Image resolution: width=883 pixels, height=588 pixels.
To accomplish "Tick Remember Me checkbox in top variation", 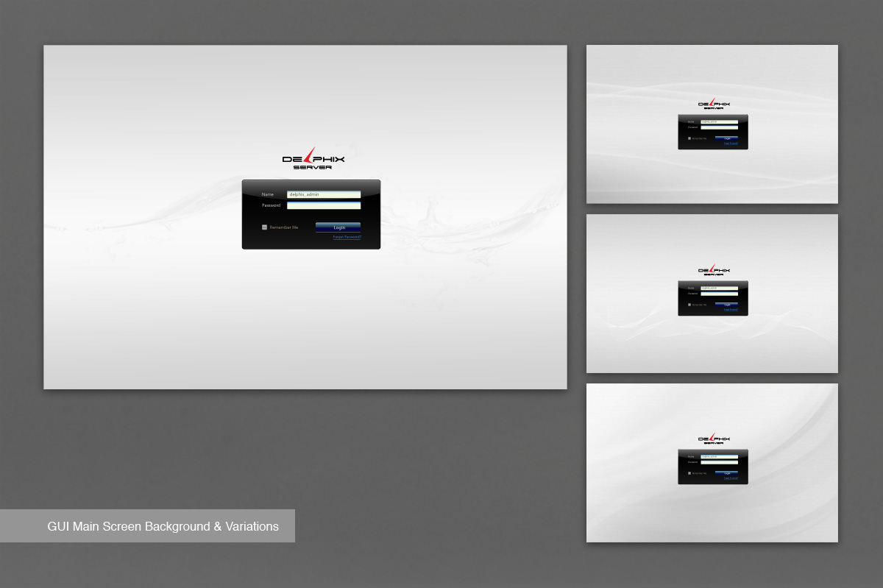I will point(689,138).
